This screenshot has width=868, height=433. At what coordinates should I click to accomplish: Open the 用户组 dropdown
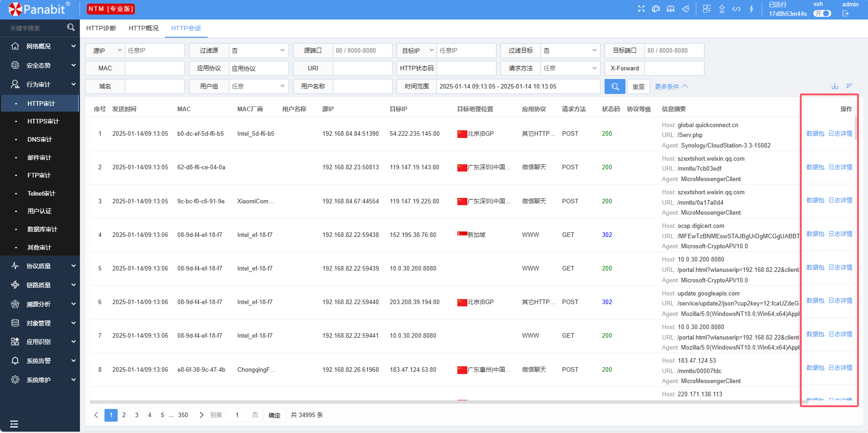click(258, 86)
